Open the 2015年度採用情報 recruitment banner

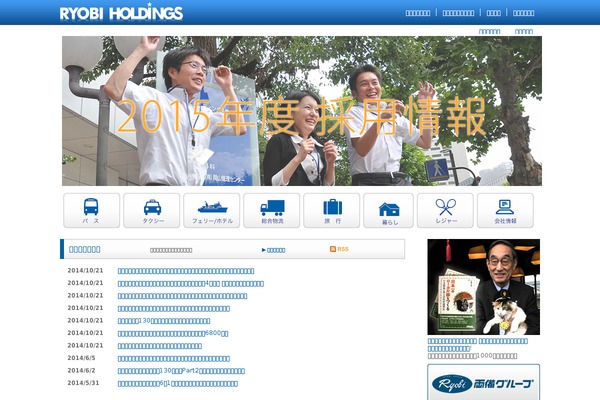(x=302, y=111)
